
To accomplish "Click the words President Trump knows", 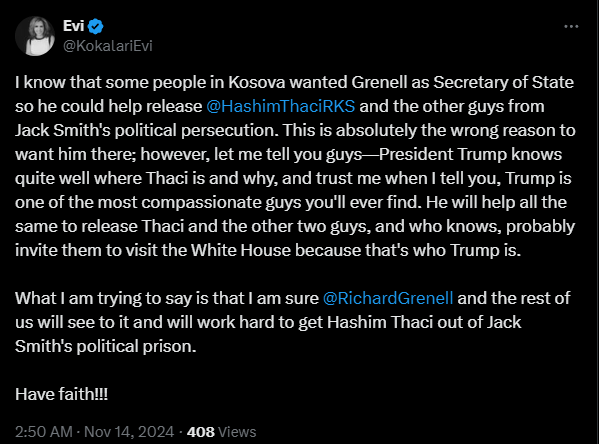I will (470, 154).
